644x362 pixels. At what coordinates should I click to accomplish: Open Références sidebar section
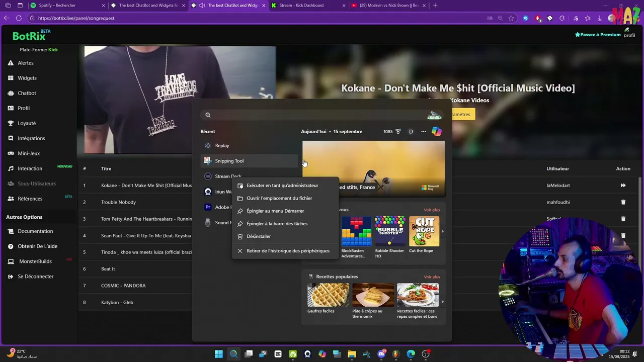point(30,199)
